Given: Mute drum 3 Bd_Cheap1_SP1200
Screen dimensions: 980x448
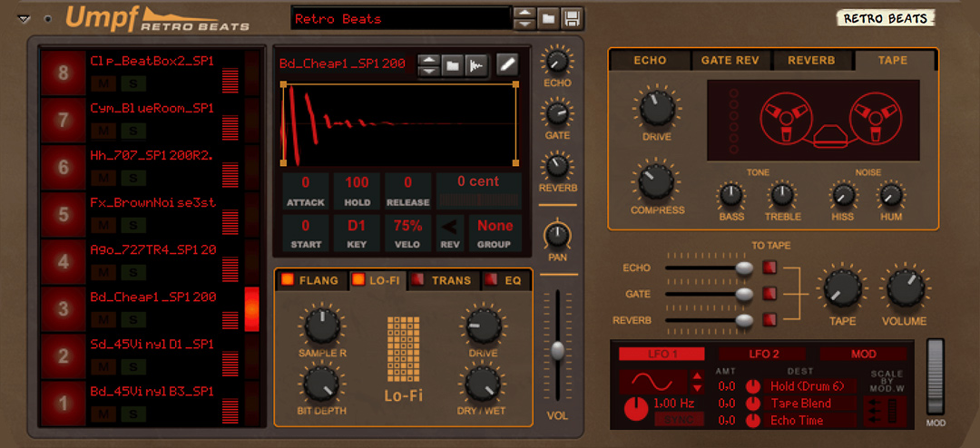Looking at the screenshot, I should (x=103, y=319).
